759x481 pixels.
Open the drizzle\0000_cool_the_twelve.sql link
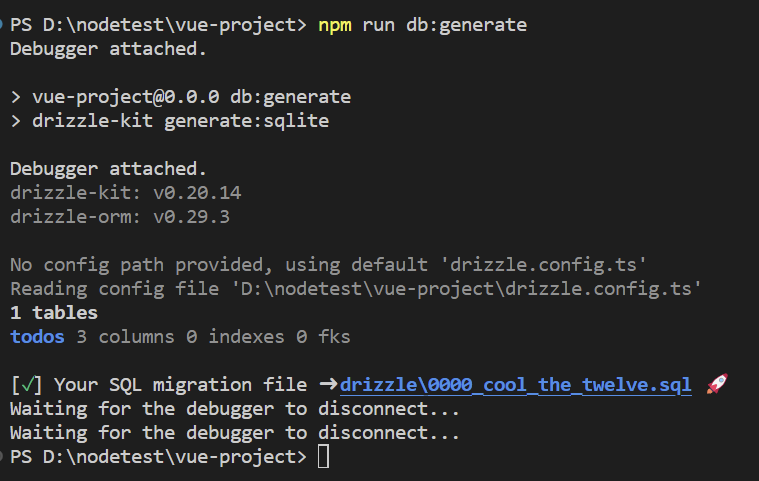[515, 385]
